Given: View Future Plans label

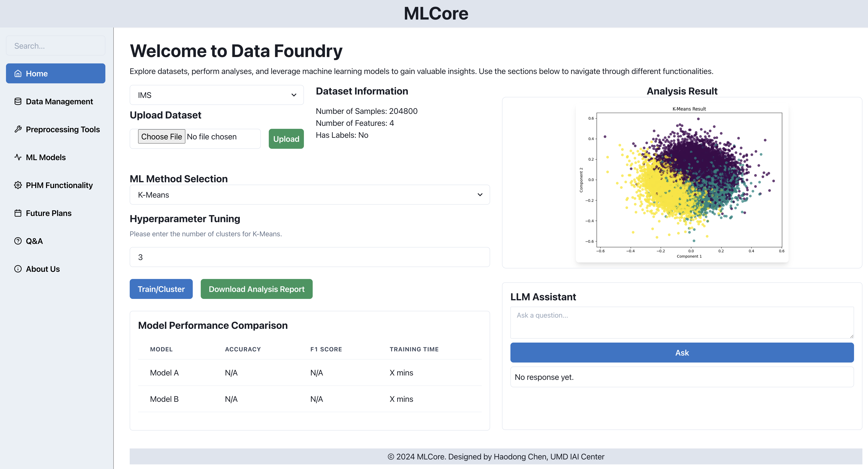Looking at the screenshot, I should (x=48, y=213).
